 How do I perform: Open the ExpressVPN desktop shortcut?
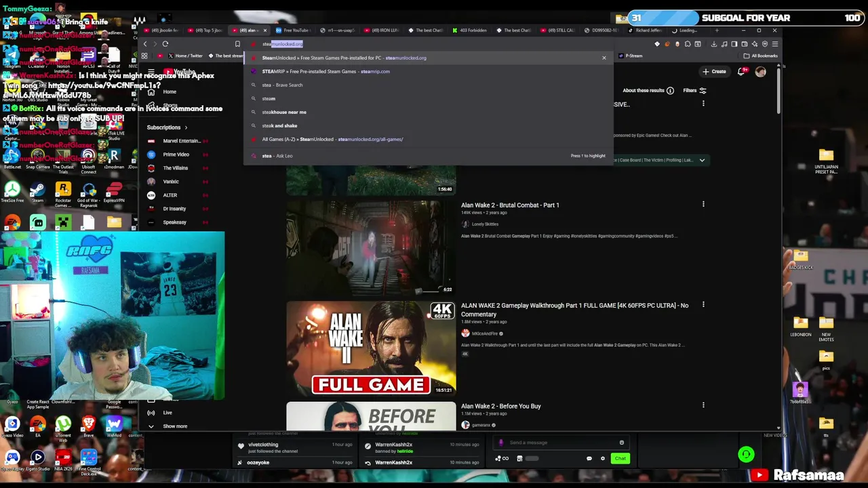[114, 192]
